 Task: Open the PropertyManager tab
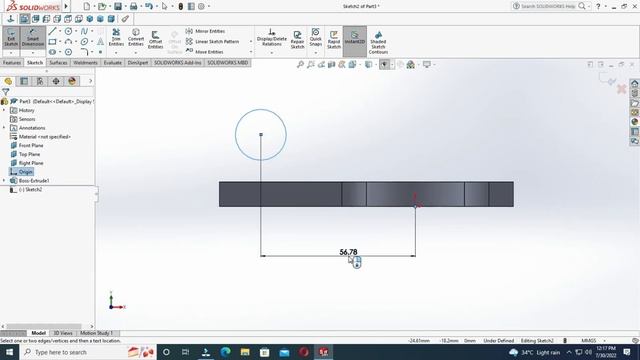(24, 81)
